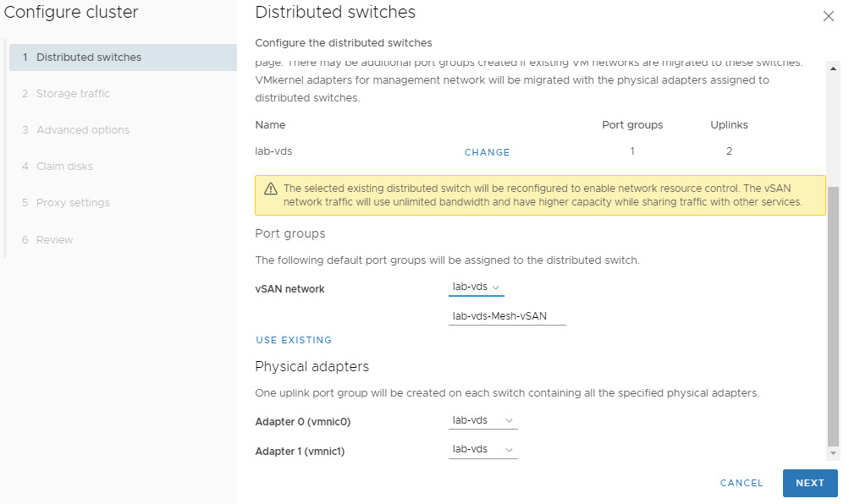Expand the Adapter 1 (vmnic1) dropdown

[482, 450]
